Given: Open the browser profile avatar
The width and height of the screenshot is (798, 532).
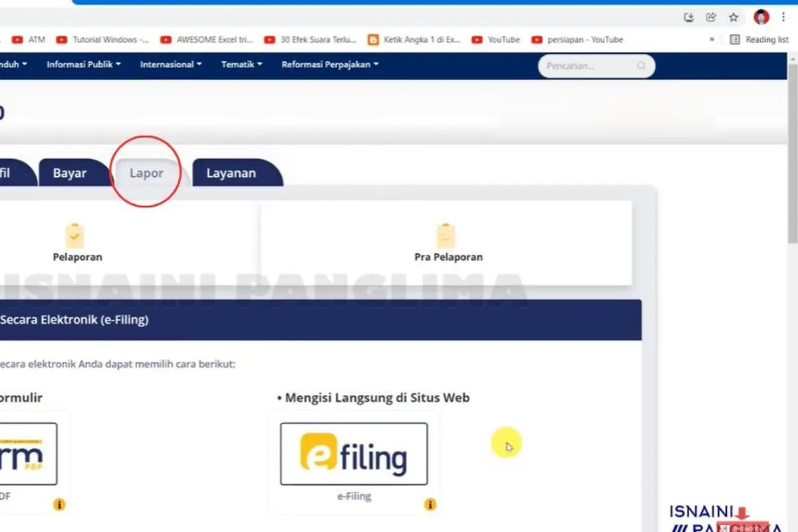Looking at the screenshot, I should point(761,17).
